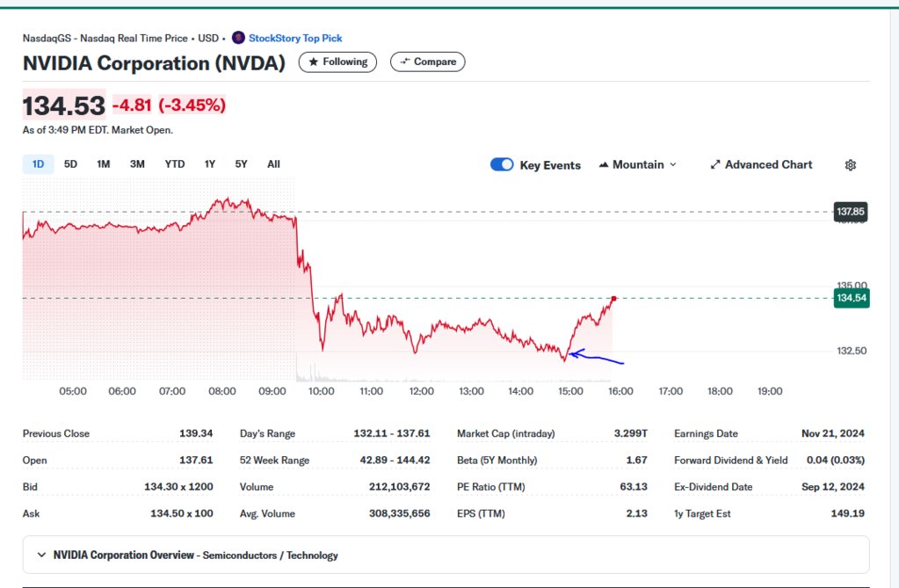Open the Advanced Chart link

click(x=761, y=164)
